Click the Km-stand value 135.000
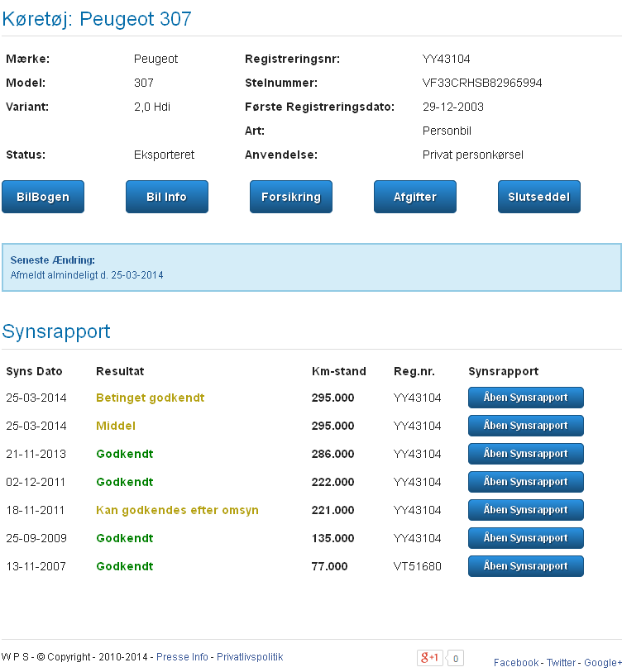Viewport: 622px width, 672px height. click(333, 538)
